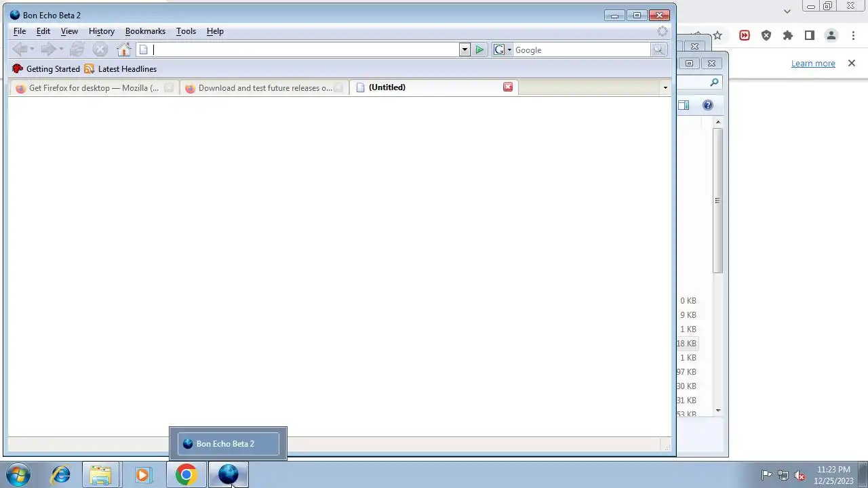Open the Bookmarks menu

(x=145, y=31)
